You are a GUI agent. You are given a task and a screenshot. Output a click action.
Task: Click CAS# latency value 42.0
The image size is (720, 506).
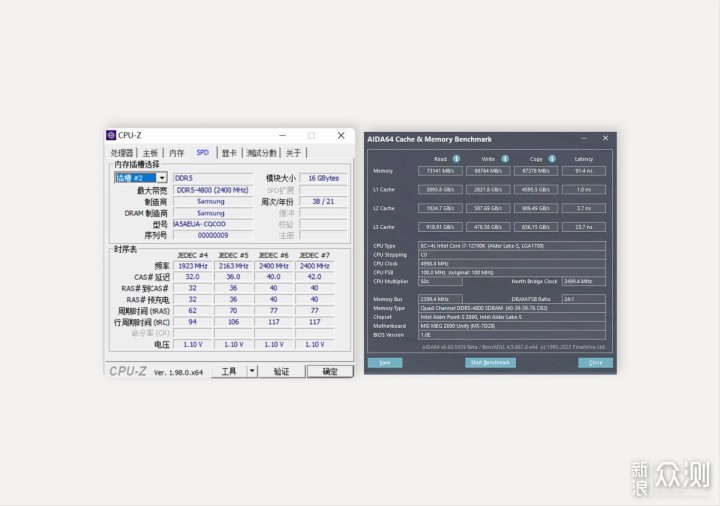pos(315,277)
